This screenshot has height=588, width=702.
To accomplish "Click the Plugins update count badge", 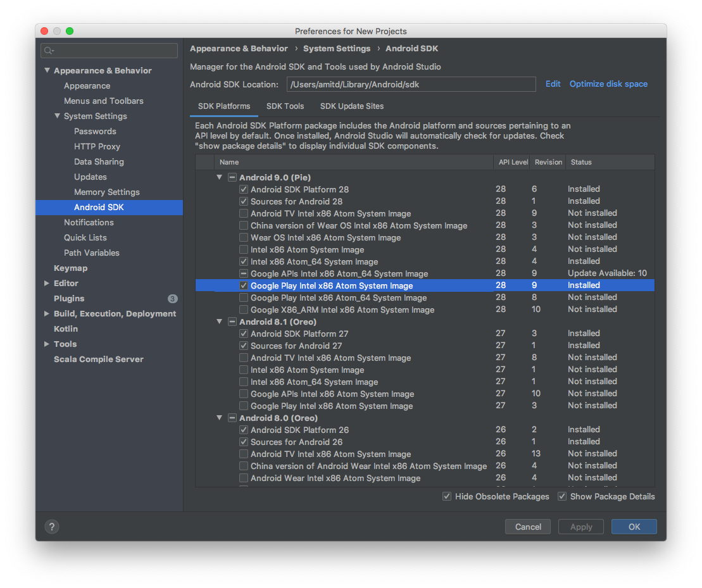I will point(172,299).
